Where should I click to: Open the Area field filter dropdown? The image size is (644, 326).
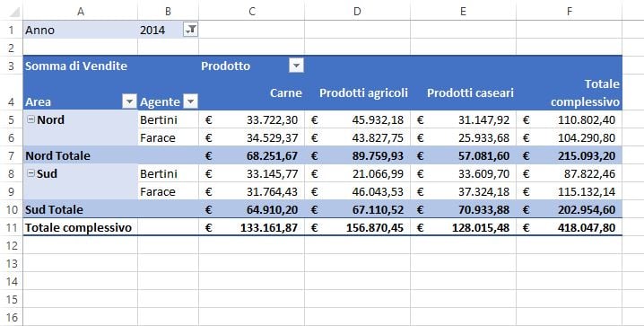coord(129,101)
